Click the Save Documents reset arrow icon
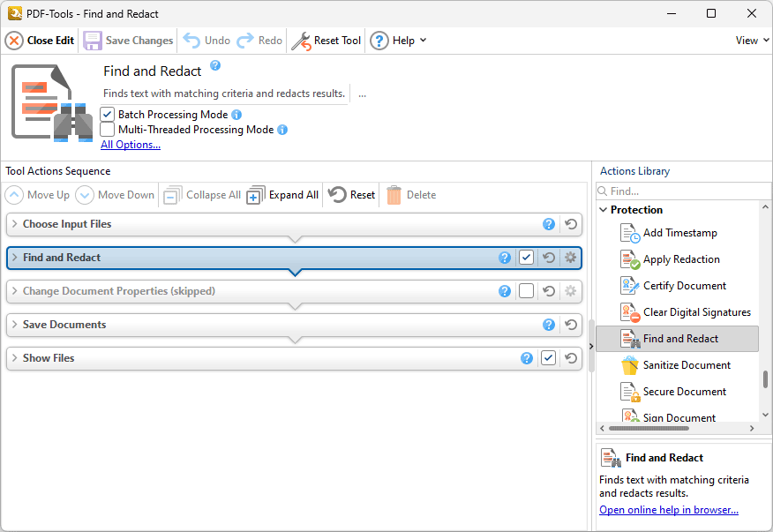The width and height of the screenshot is (773, 532). 571,325
